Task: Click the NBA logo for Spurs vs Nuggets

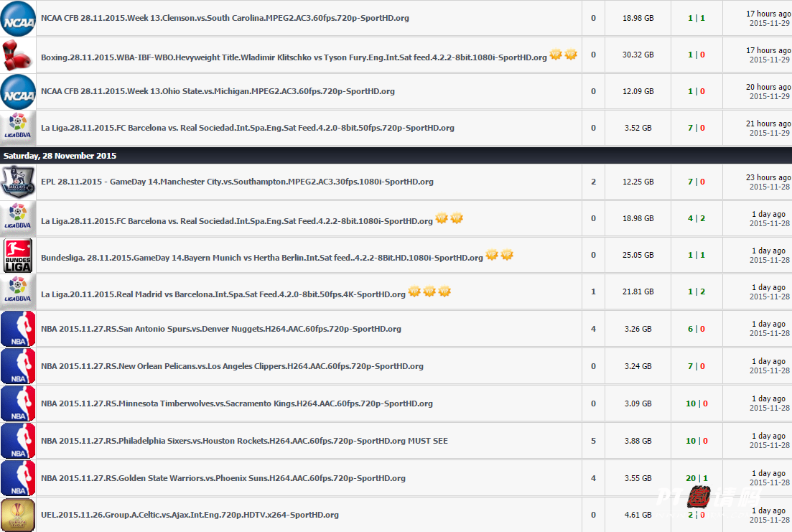Action: [18, 328]
